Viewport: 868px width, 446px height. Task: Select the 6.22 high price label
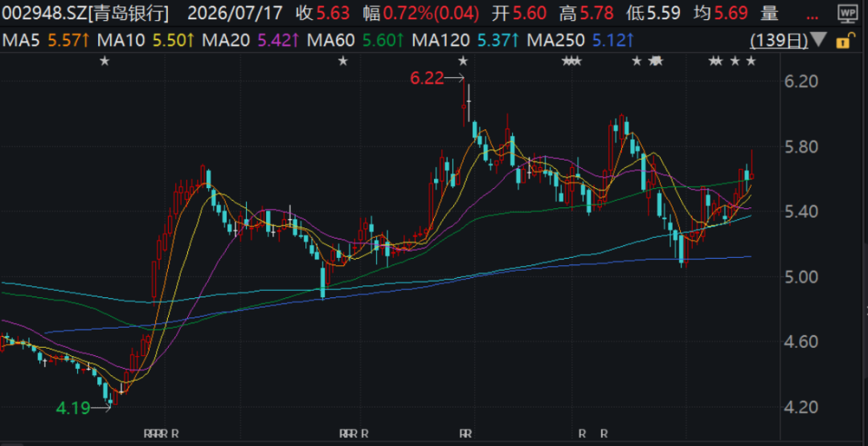427,79
